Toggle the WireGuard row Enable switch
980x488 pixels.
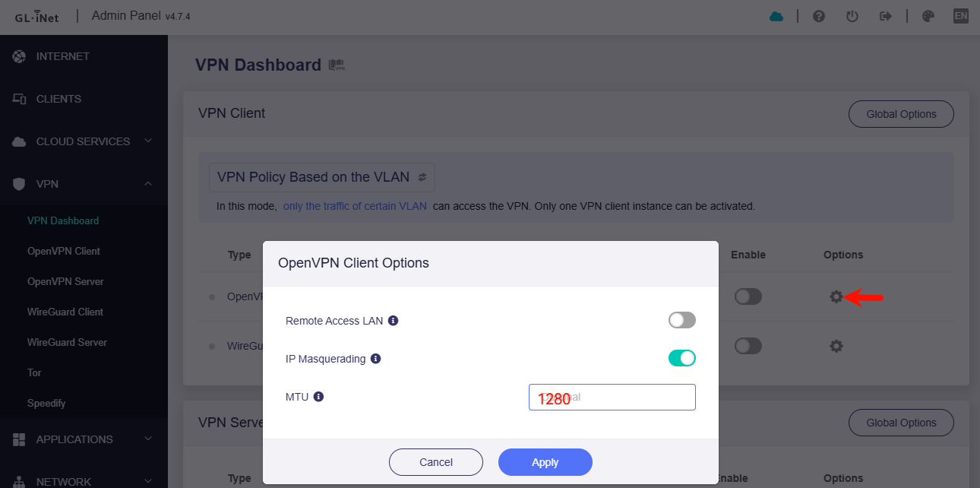[x=748, y=346]
